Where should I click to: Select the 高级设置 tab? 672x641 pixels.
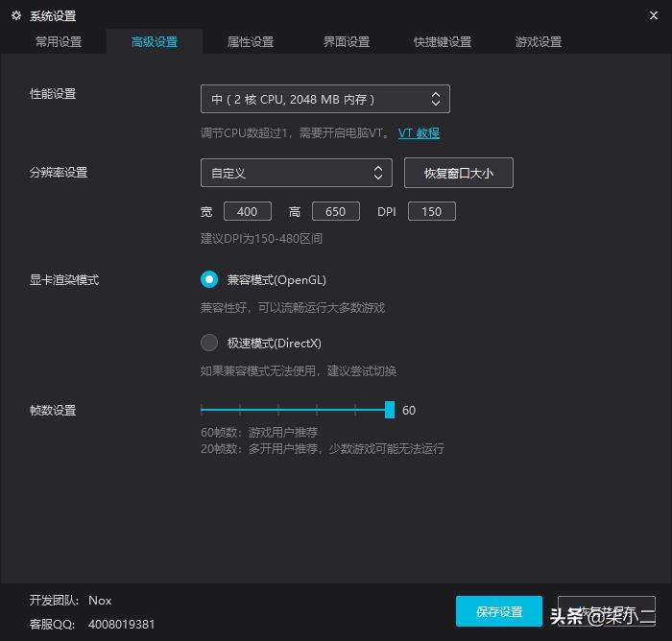(155, 42)
